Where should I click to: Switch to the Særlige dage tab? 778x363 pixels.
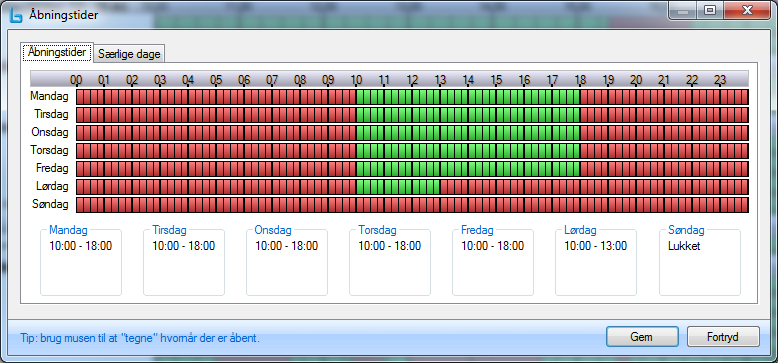click(129, 54)
